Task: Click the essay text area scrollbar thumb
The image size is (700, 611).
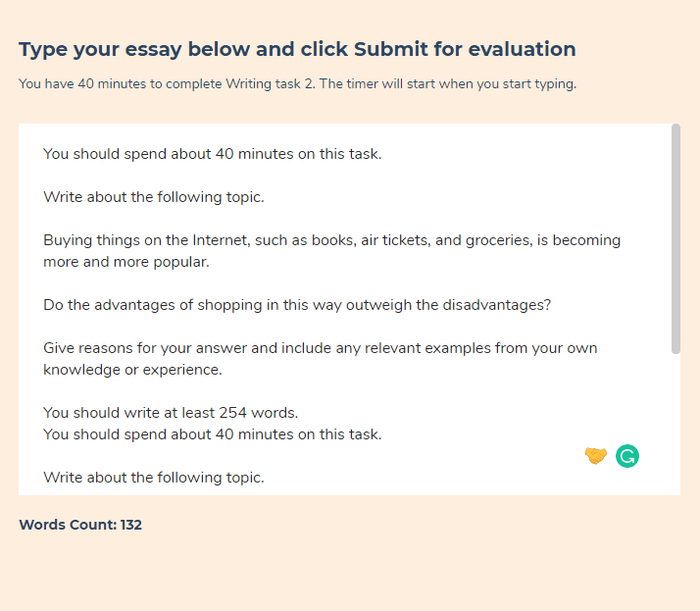Action: point(675,238)
